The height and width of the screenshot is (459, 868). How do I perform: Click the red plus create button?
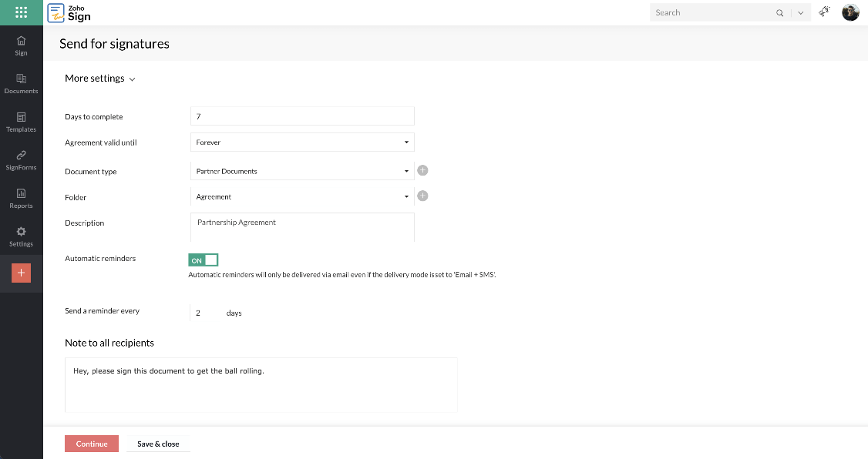pos(21,273)
